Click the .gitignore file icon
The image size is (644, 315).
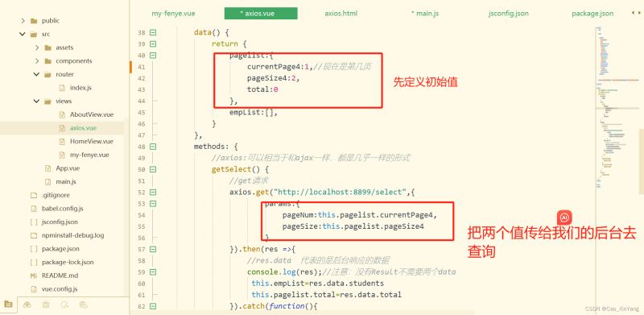pos(34,195)
